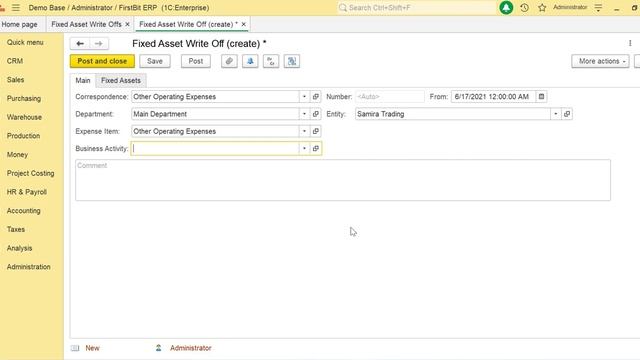640x360 pixels.
Task: Open the history clock icon
Action: tap(524, 7)
